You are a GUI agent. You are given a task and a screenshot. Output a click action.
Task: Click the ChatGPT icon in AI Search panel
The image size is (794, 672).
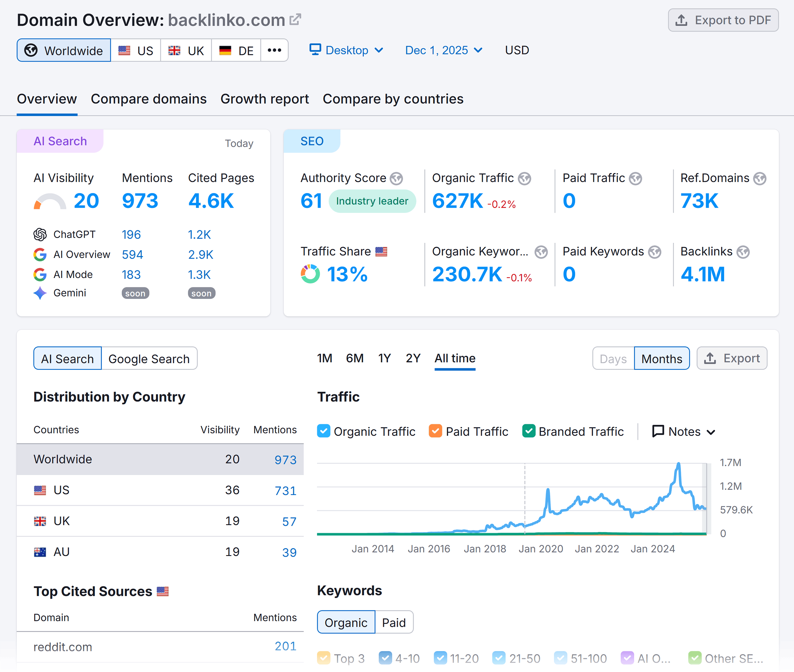[x=40, y=234]
